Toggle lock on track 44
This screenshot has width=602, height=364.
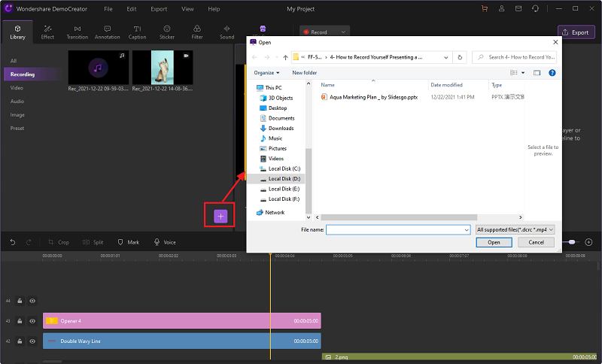[x=20, y=301]
